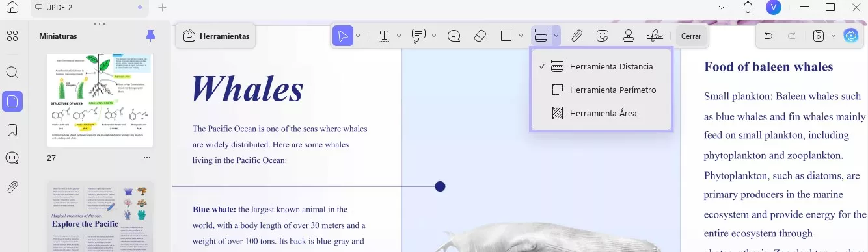Open the page 27 thumbnail
The width and height of the screenshot is (868, 252).
click(100, 101)
